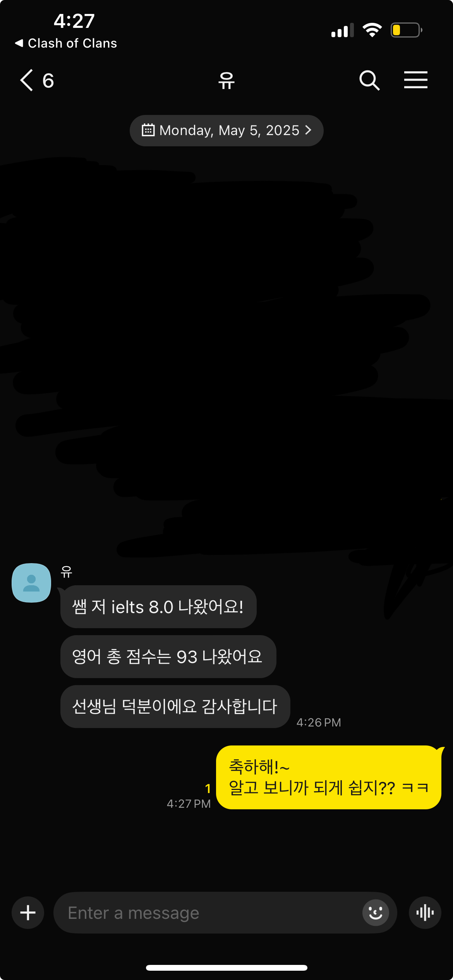Click the calendar icon in date pill
453x980 pixels.
(148, 130)
